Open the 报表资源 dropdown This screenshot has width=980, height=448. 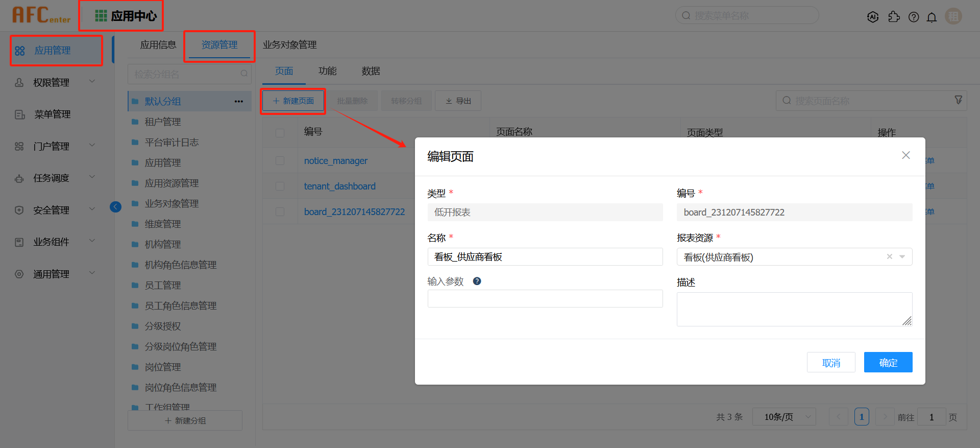click(x=902, y=256)
